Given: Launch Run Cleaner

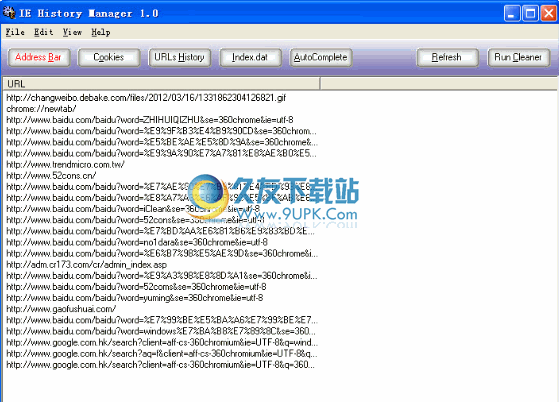Looking at the screenshot, I should pos(518,57).
